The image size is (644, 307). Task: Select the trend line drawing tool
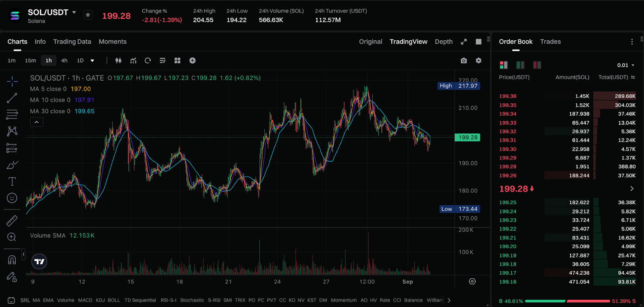point(12,98)
